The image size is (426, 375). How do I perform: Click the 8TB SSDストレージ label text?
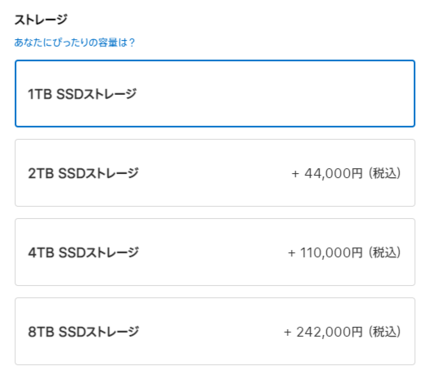tap(83, 332)
